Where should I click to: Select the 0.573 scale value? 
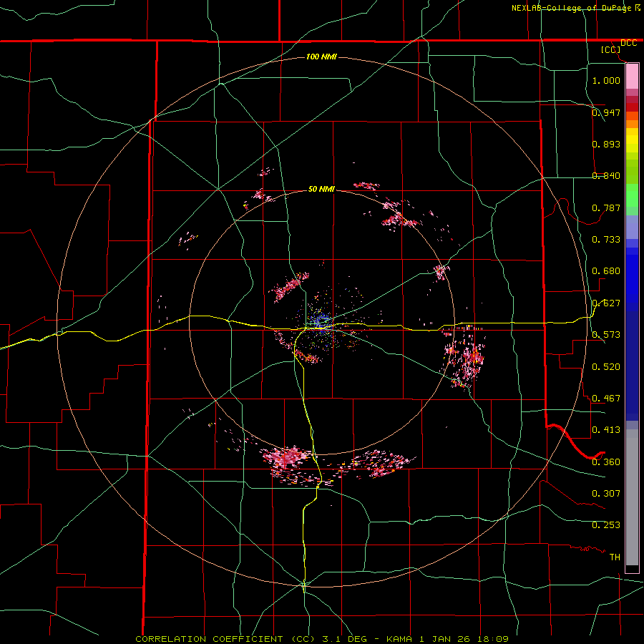pos(606,335)
